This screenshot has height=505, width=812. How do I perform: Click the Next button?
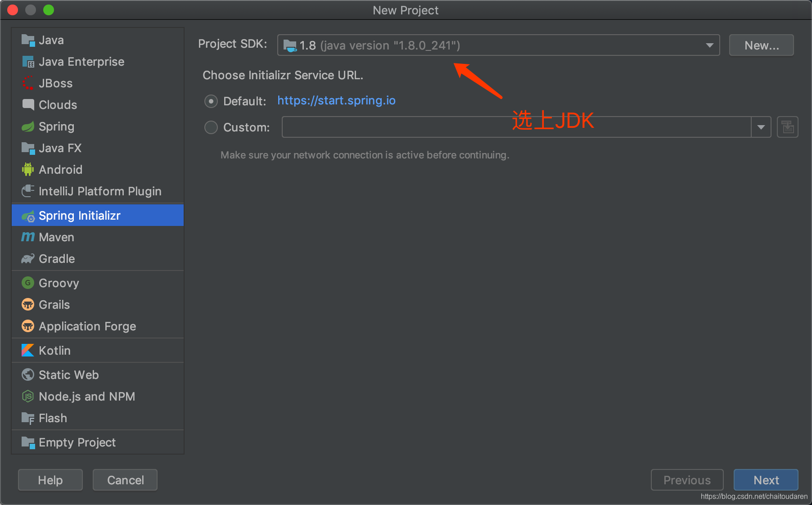point(766,480)
